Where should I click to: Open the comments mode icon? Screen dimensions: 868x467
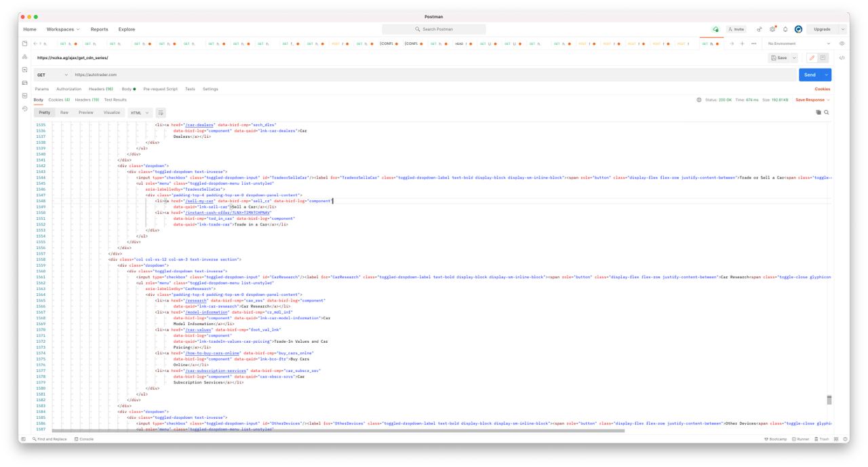823,58
